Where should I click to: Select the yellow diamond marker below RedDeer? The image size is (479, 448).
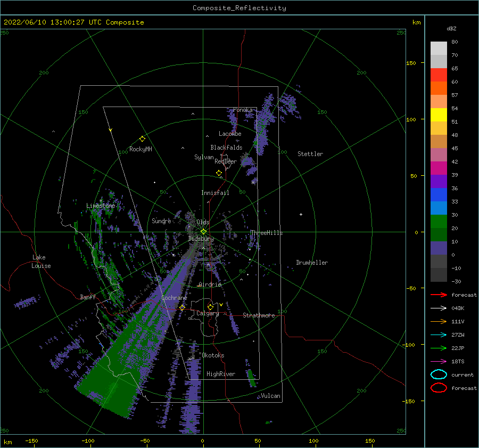click(x=219, y=173)
